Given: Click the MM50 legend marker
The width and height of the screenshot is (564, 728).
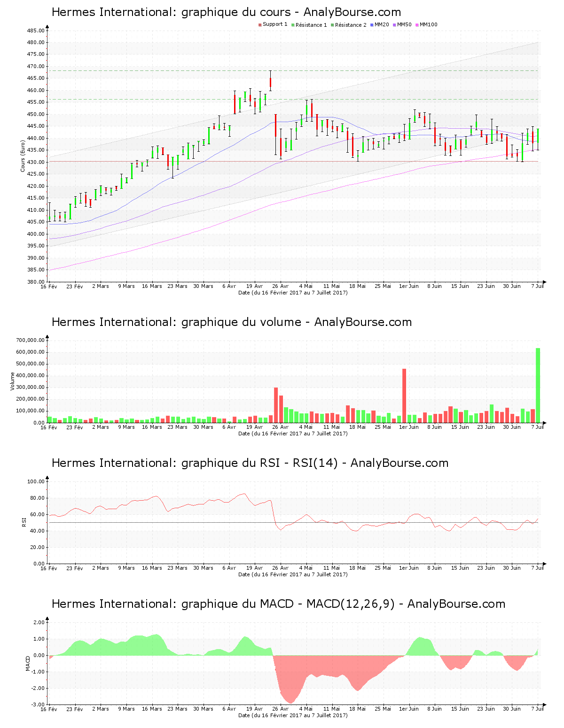Looking at the screenshot, I should click(x=395, y=25).
